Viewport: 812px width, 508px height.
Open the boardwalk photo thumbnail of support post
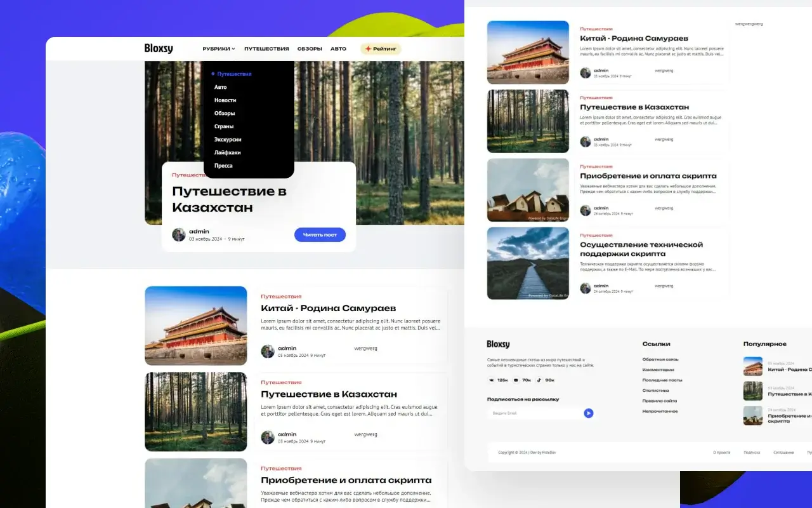(x=528, y=263)
